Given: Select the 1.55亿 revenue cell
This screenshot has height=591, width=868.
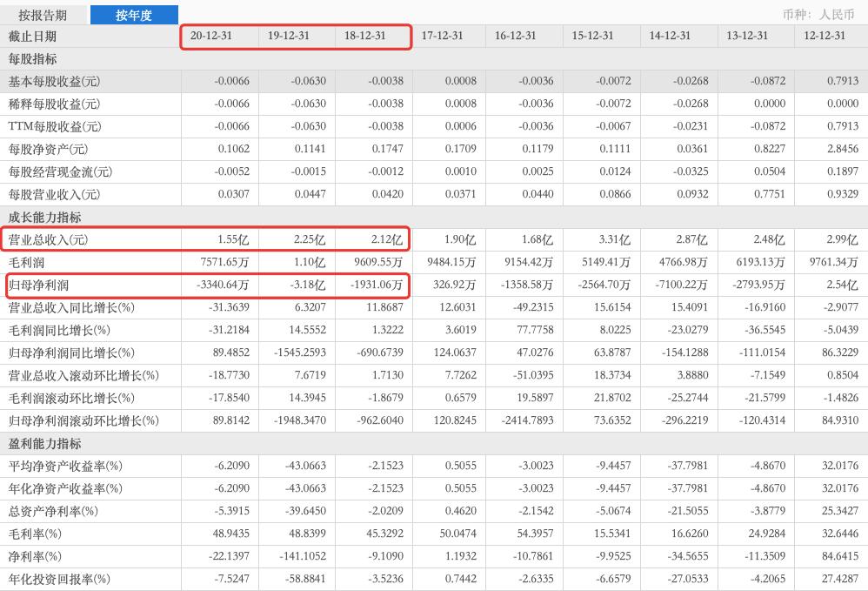Looking at the screenshot, I should click(234, 239).
